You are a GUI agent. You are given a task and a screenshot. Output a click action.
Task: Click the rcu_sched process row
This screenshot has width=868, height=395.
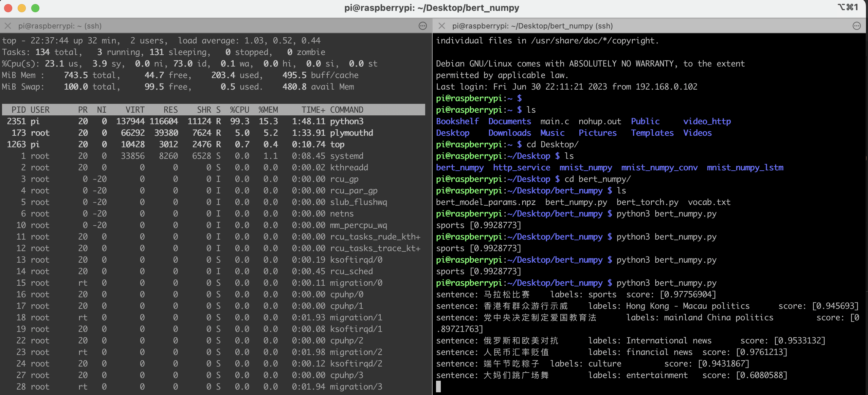[214, 271]
